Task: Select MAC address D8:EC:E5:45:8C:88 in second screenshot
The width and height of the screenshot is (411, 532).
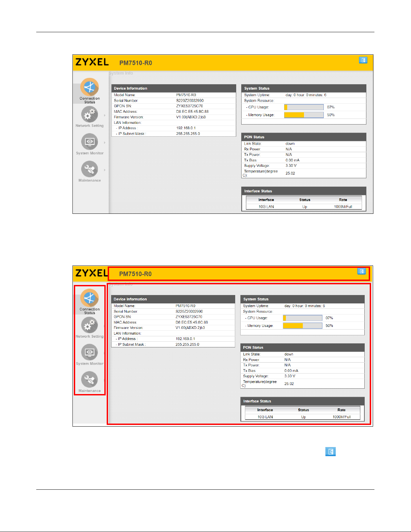Action: [192, 322]
